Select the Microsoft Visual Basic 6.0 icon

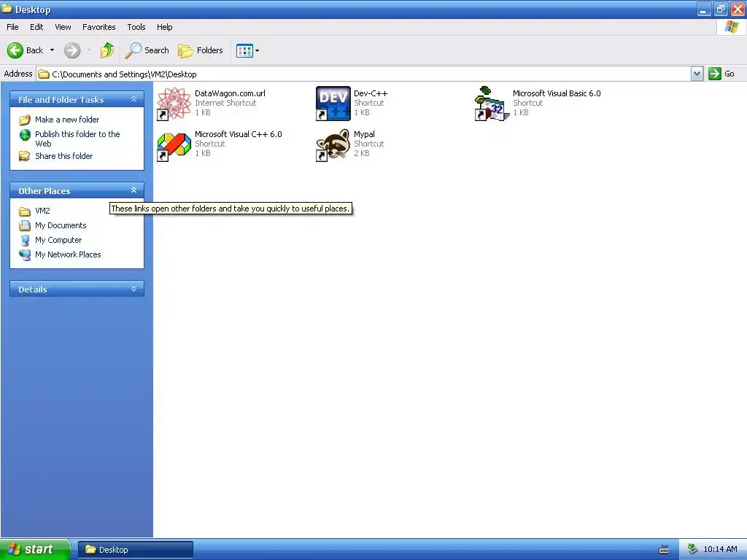click(492, 104)
